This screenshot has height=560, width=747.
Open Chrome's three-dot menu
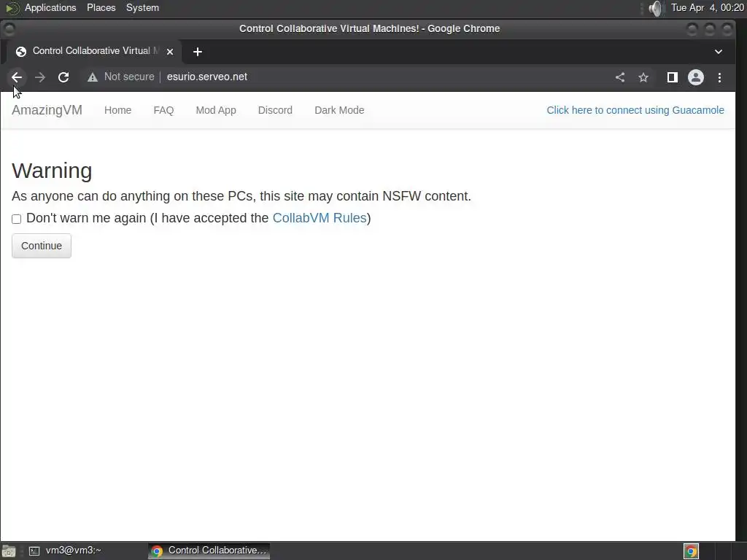point(719,77)
